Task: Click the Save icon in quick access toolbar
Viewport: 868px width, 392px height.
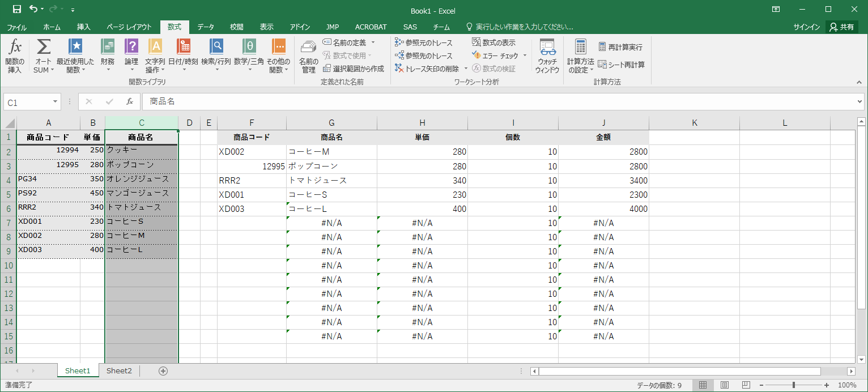Action: click(17, 9)
